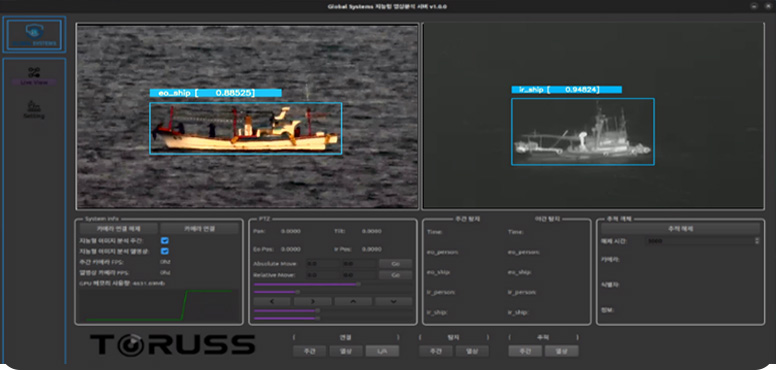Select the ir_ship detection box in thermal view
The width and height of the screenshot is (776, 370).
(x=582, y=132)
